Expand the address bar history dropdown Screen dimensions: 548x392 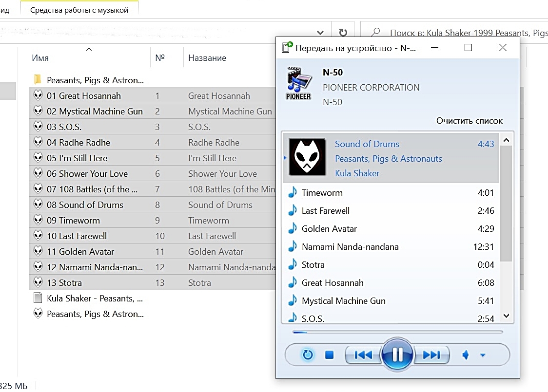(320, 33)
